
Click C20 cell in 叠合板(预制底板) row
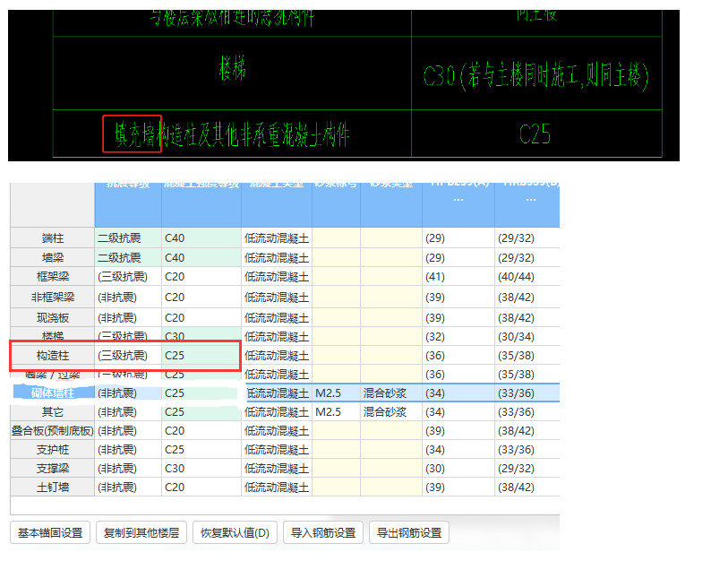coord(201,431)
